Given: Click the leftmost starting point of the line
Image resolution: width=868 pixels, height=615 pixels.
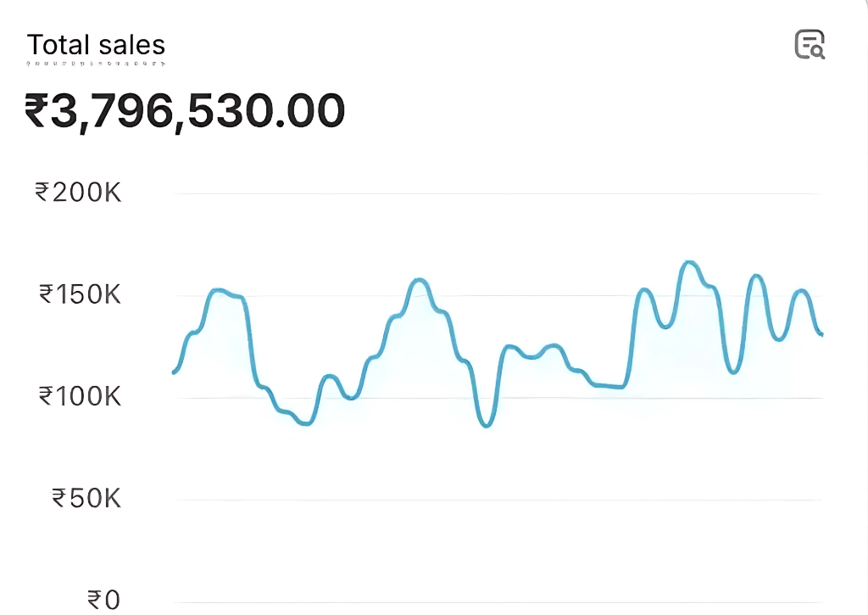Looking at the screenshot, I should 175,372.
